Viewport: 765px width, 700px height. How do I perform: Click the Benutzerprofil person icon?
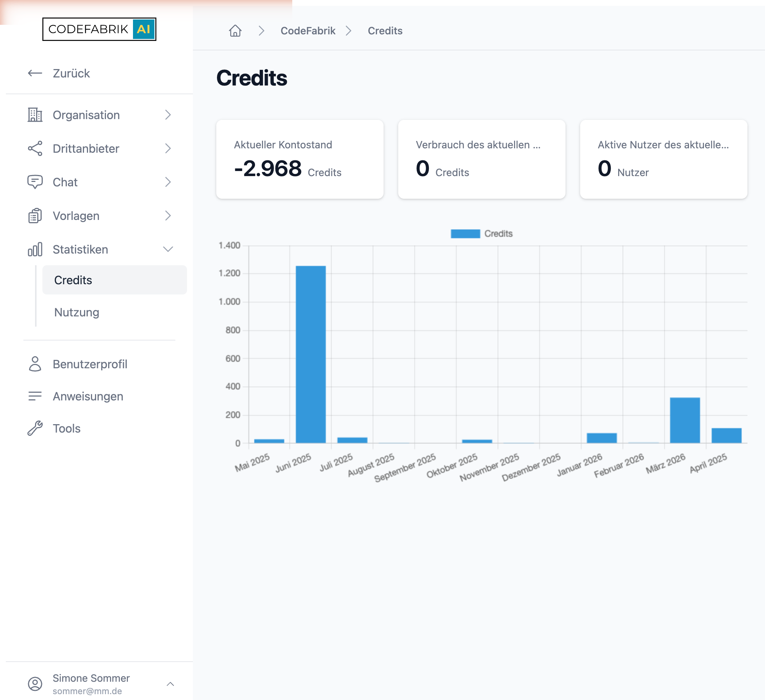click(x=35, y=364)
